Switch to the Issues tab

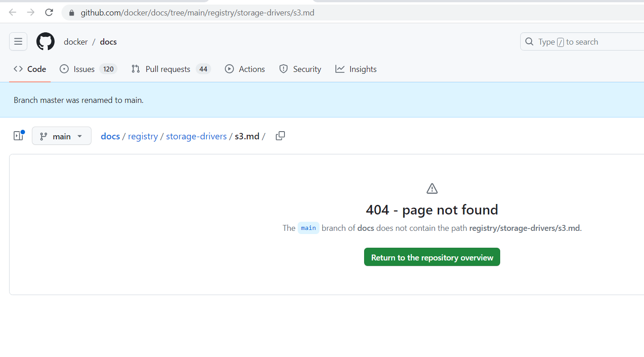(83, 69)
